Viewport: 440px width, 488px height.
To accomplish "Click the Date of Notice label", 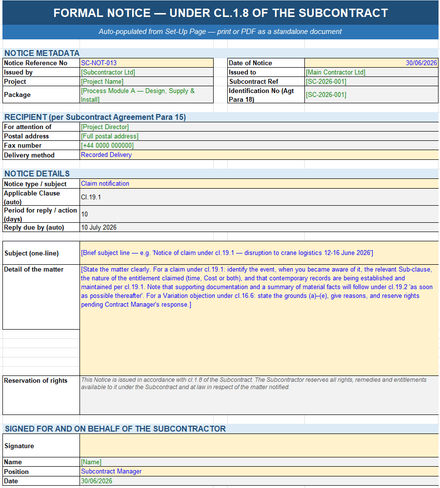I will [266, 63].
